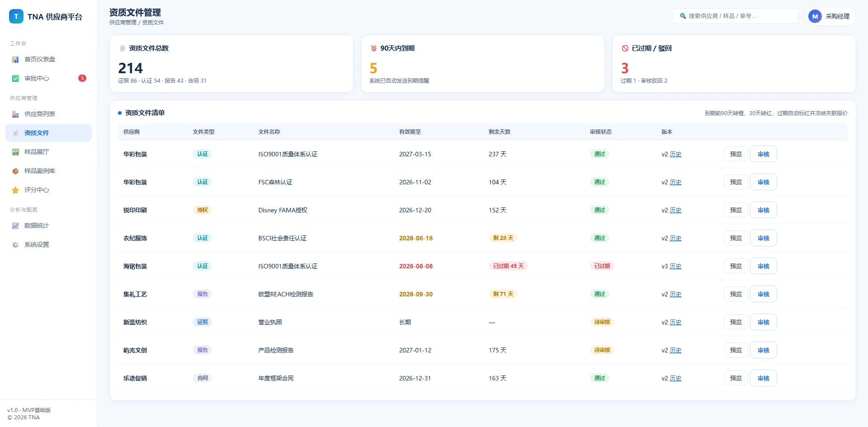Screen dimensions: 868x427
Task: Click the 2026-06-06 expired date
Action: point(416,266)
